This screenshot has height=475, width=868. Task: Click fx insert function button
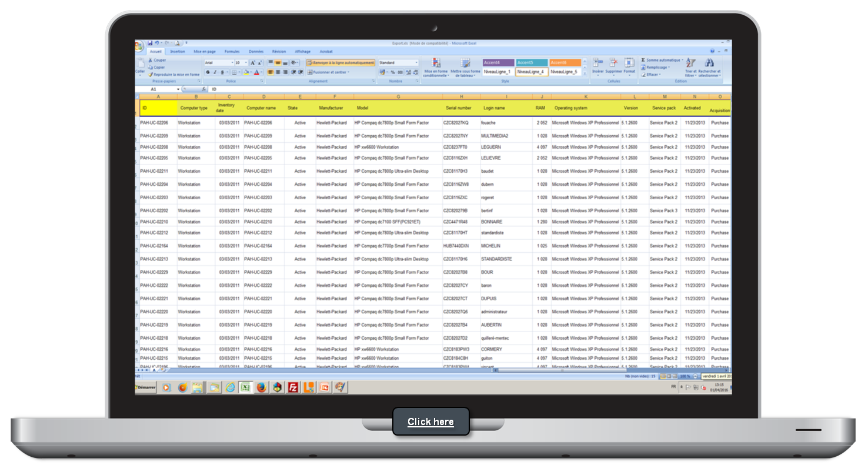(203, 89)
